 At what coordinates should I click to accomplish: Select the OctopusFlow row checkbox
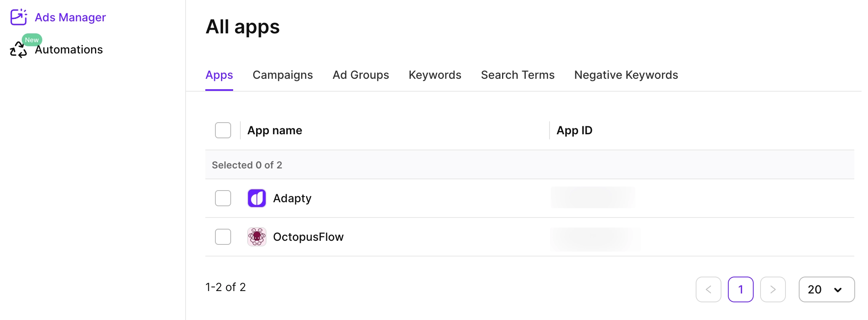(223, 237)
